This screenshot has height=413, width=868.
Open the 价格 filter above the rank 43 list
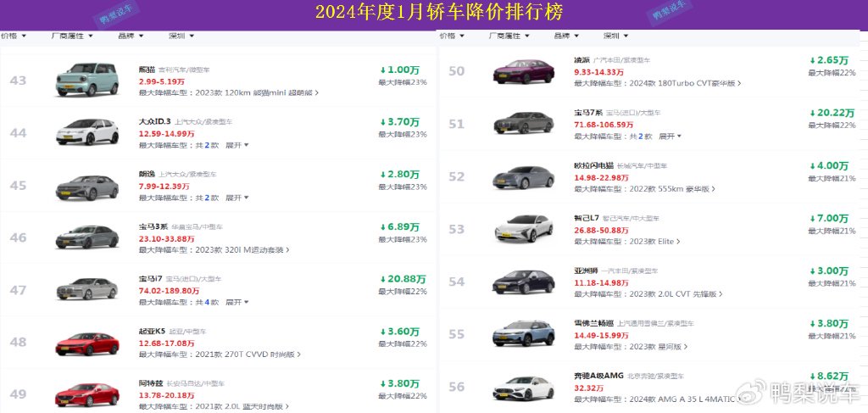pos(14,36)
